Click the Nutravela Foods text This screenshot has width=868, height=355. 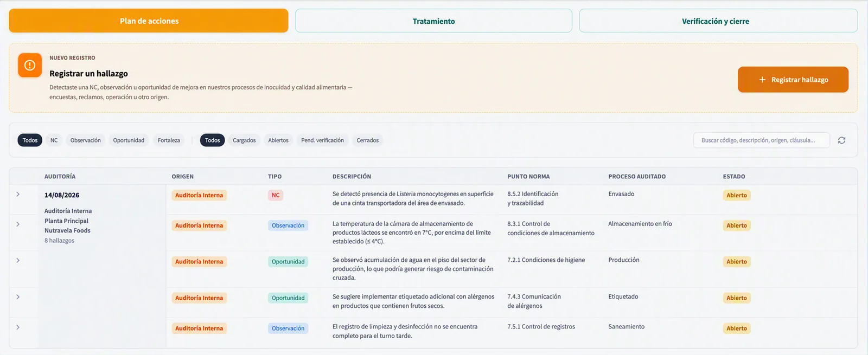(x=67, y=231)
